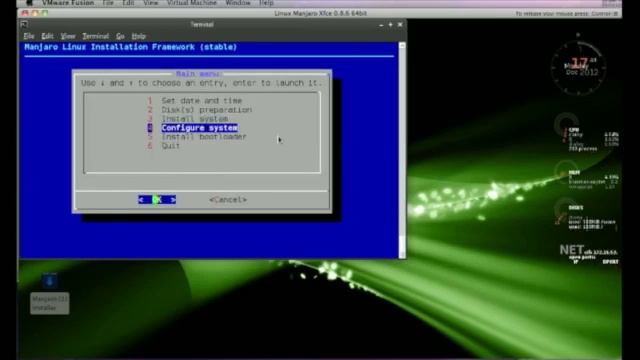
Task: Open the VMware View menu
Action: point(150,3)
